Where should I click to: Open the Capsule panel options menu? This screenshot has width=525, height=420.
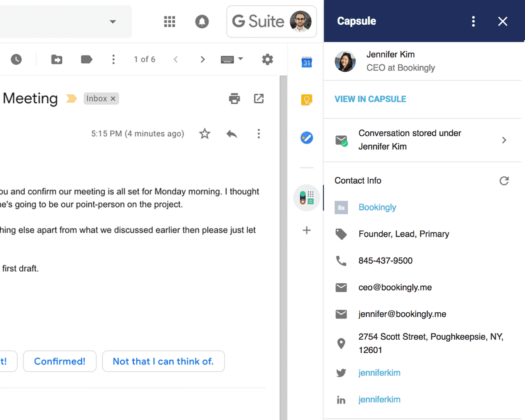click(473, 22)
